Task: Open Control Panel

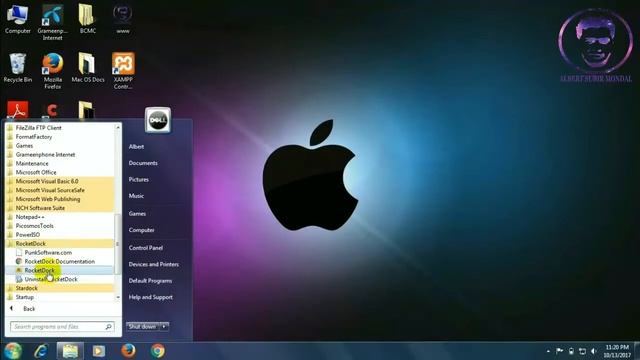Action: click(146, 248)
